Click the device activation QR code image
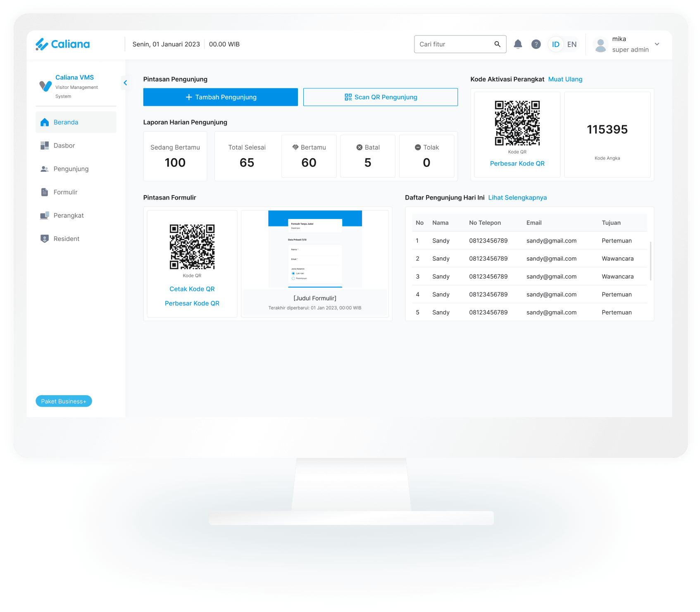Viewport: 700px width, 612px height. 517,123
